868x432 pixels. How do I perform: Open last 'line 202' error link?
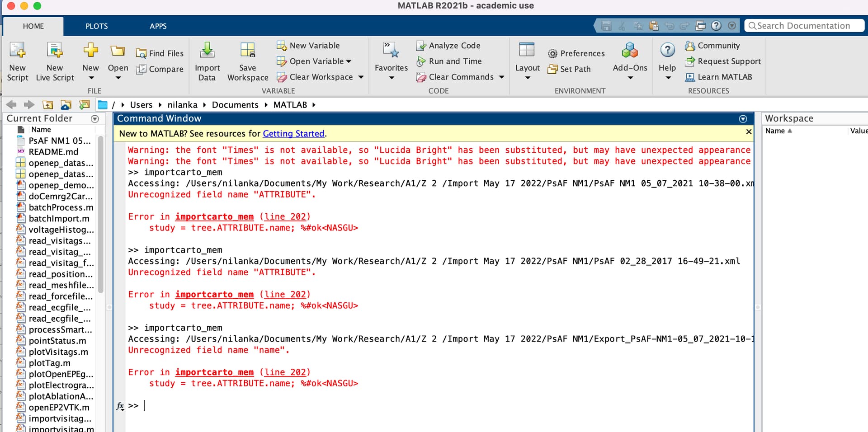[x=285, y=372]
